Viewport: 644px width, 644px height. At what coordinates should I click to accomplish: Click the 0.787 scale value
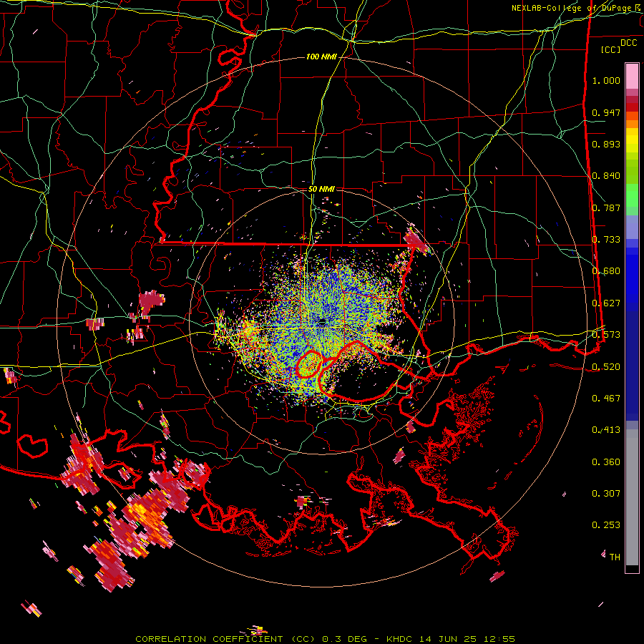pos(606,208)
